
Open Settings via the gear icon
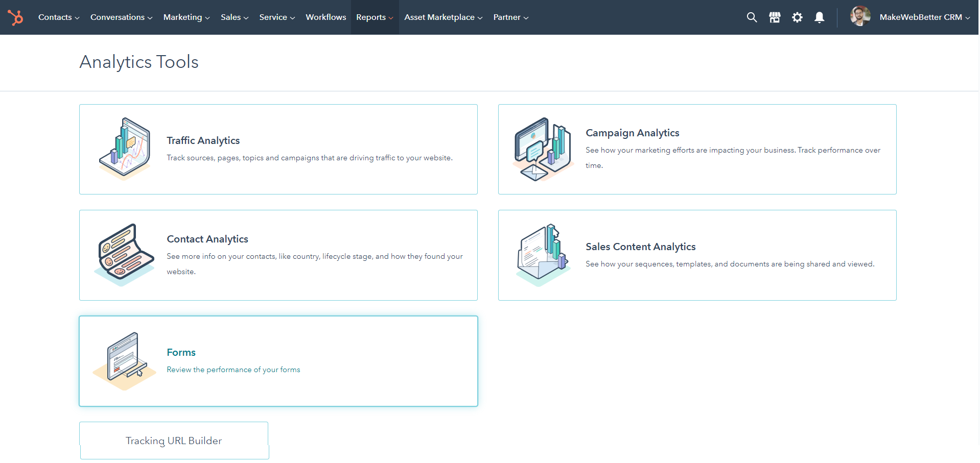pos(797,17)
